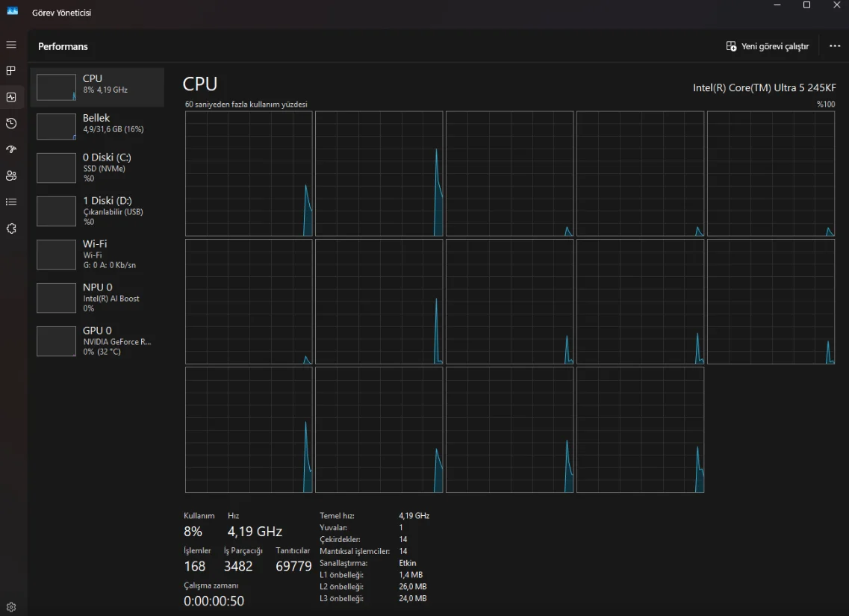Maximize the Task Manager window
The width and height of the screenshot is (849, 616).
pyautogui.click(x=806, y=5)
